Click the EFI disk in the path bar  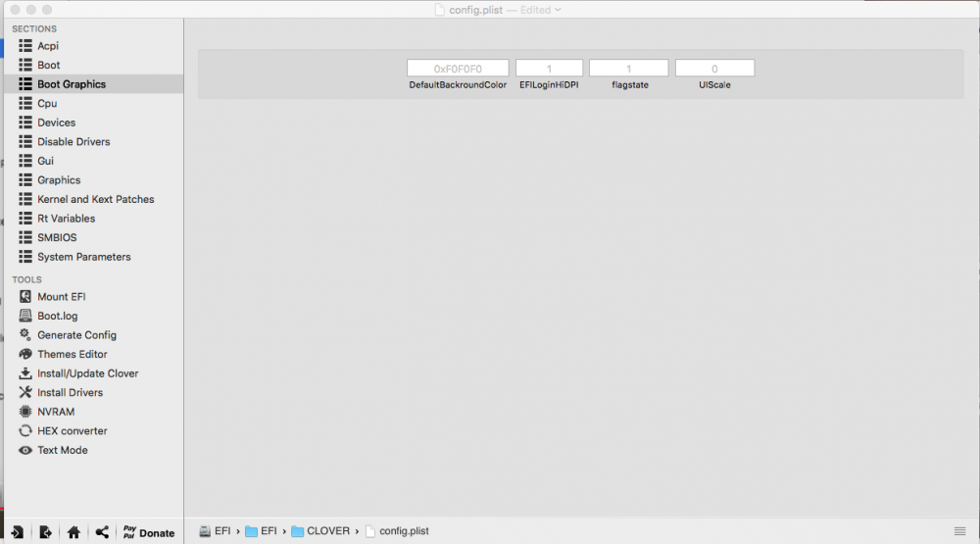(x=215, y=531)
